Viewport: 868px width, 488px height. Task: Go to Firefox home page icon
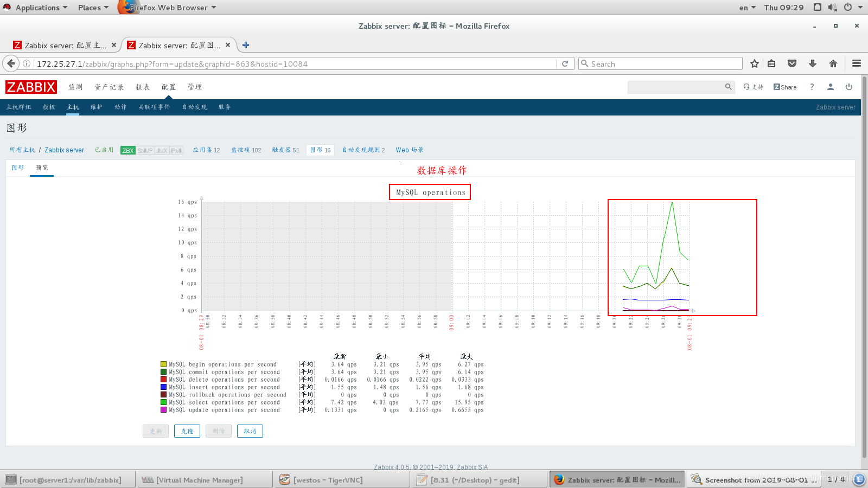pyautogui.click(x=833, y=63)
